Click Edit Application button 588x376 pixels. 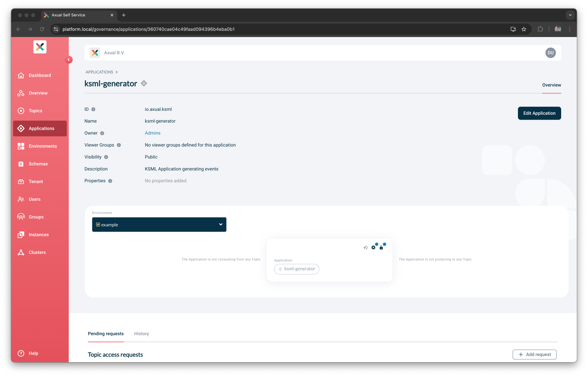coord(539,113)
